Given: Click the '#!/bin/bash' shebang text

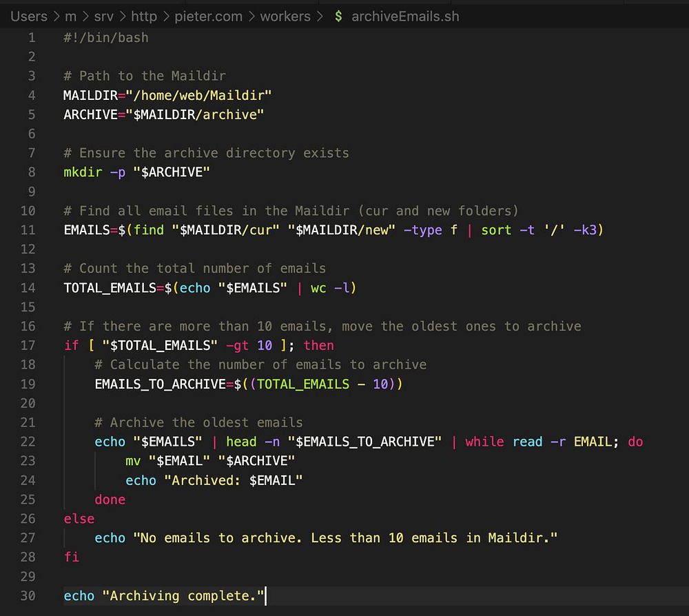Looking at the screenshot, I should click(106, 38).
